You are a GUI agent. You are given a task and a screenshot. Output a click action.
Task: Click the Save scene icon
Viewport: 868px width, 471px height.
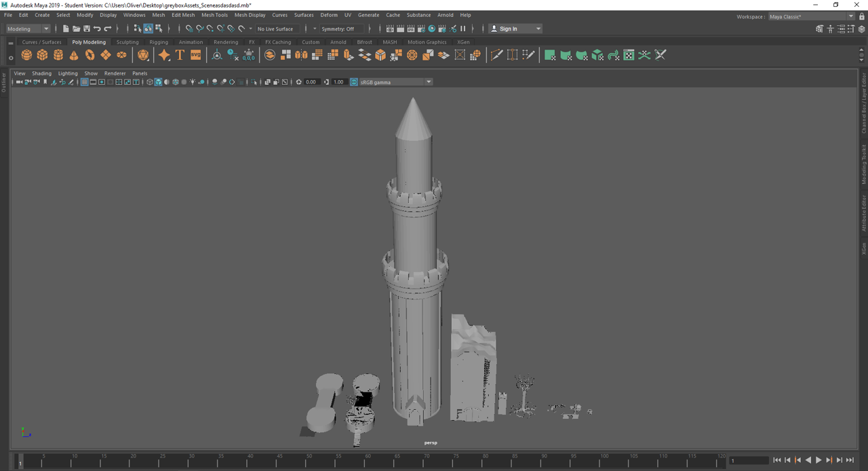click(86, 29)
